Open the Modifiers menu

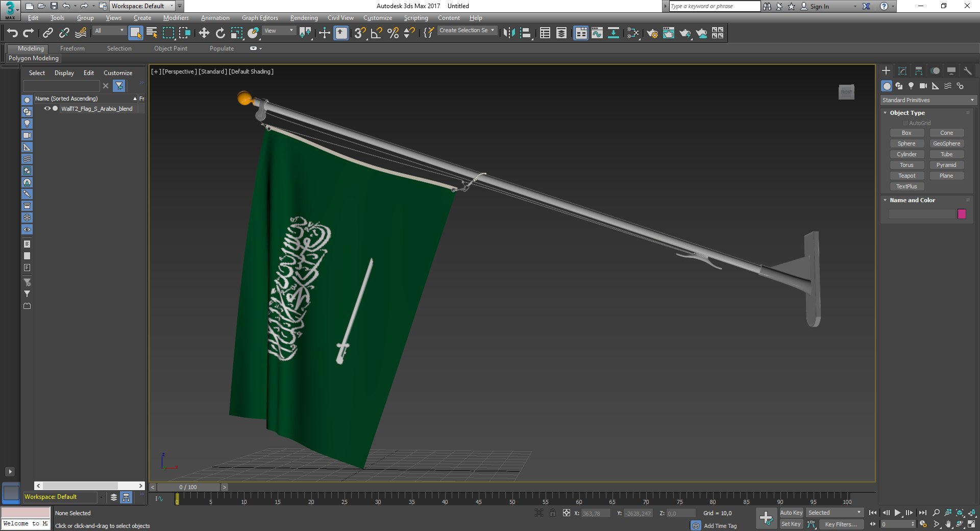pos(176,18)
